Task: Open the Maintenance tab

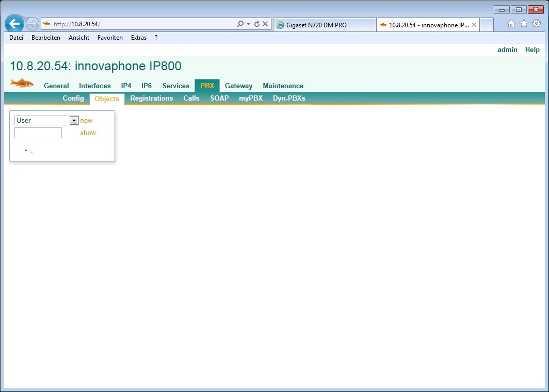Action: point(283,86)
